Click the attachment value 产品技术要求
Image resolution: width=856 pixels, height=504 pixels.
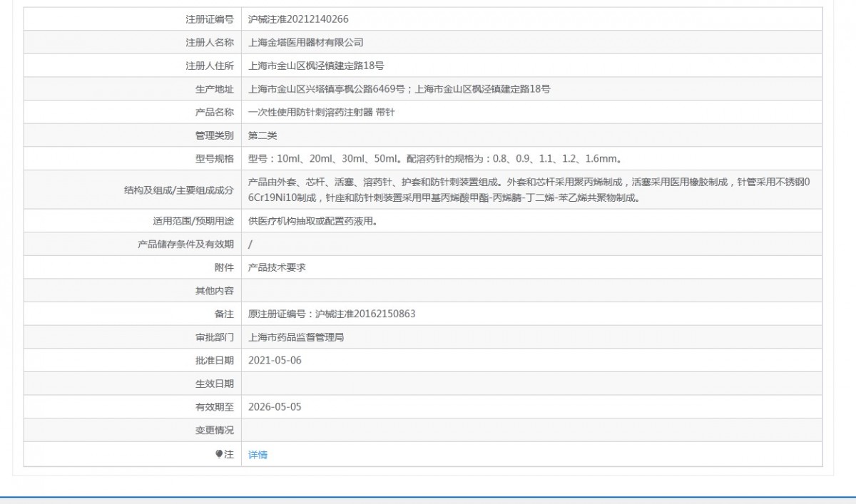(277, 267)
